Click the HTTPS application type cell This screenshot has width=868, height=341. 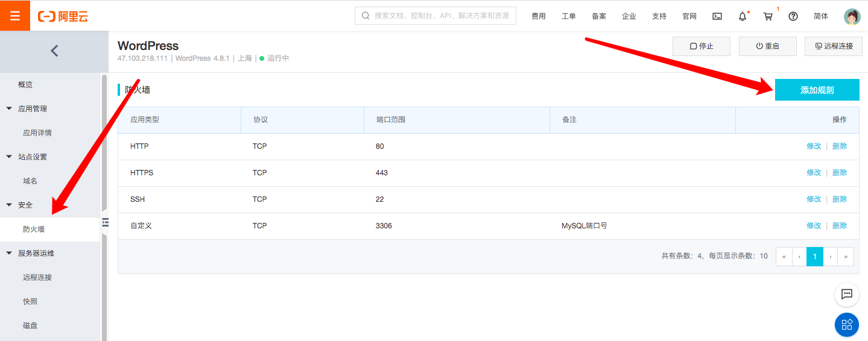(142, 173)
